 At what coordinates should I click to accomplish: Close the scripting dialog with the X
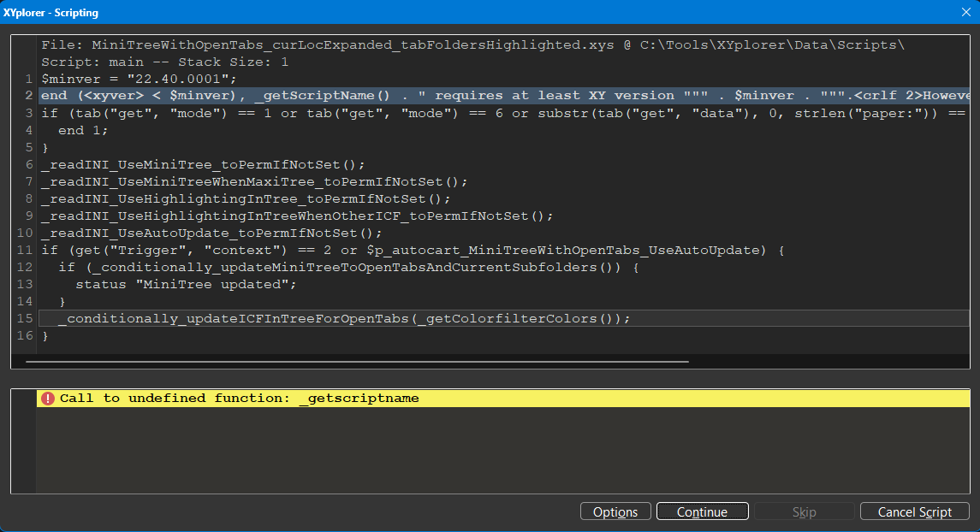pos(965,12)
